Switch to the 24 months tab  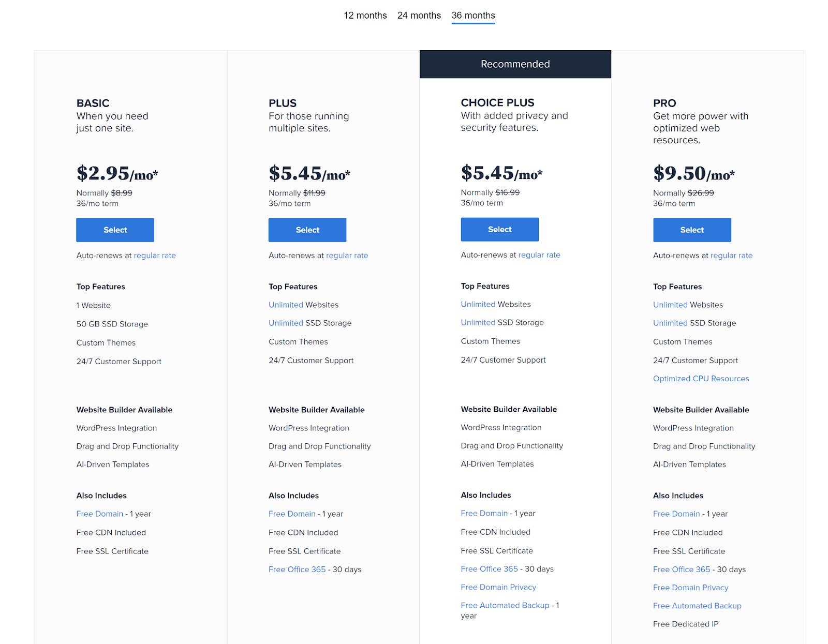click(x=419, y=16)
